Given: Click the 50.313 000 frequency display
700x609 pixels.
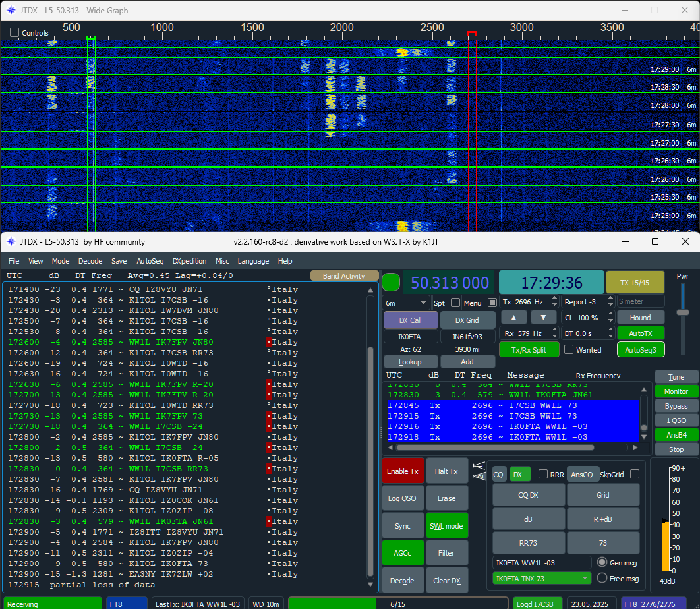Looking at the screenshot, I should coord(450,283).
